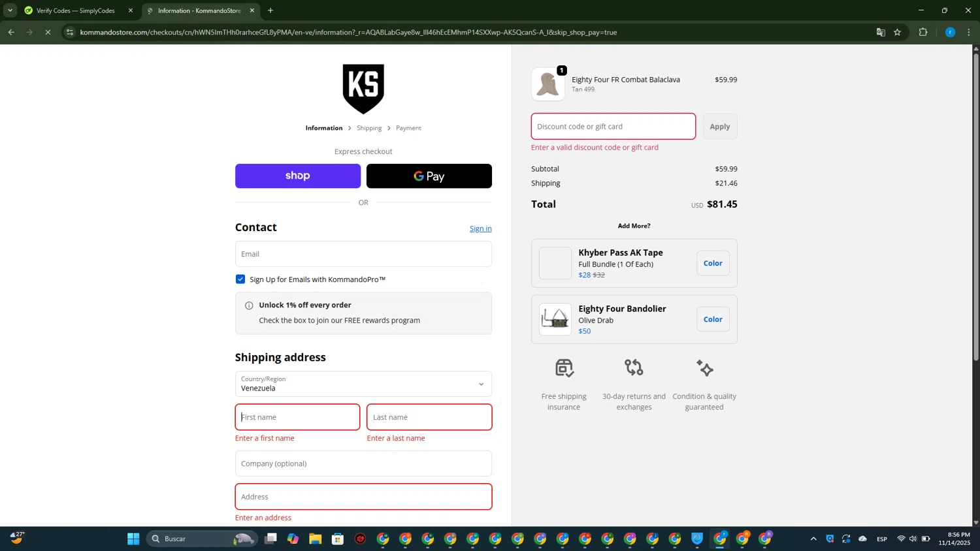The width and height of the screenshot is (980, 551).
Task: Click the Eighty Four FR Combat Balaclava thumbnail
Action: tap(547, 84)
